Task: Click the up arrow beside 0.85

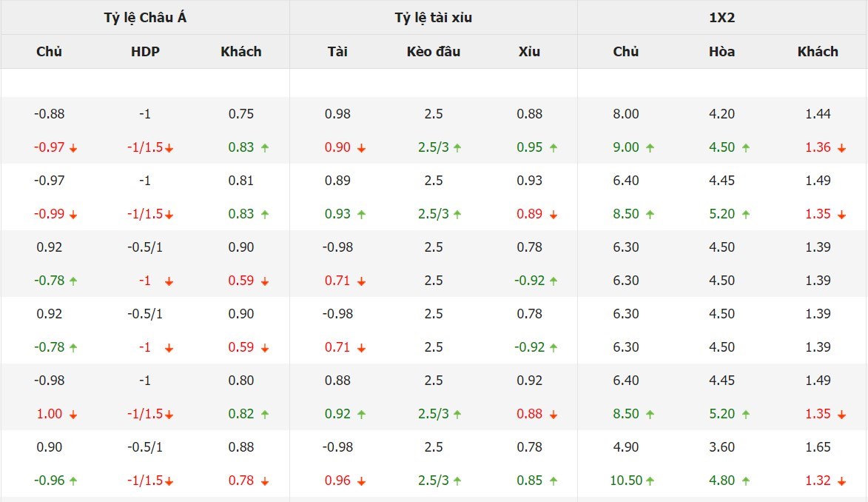Action: (x=553, y=481)
